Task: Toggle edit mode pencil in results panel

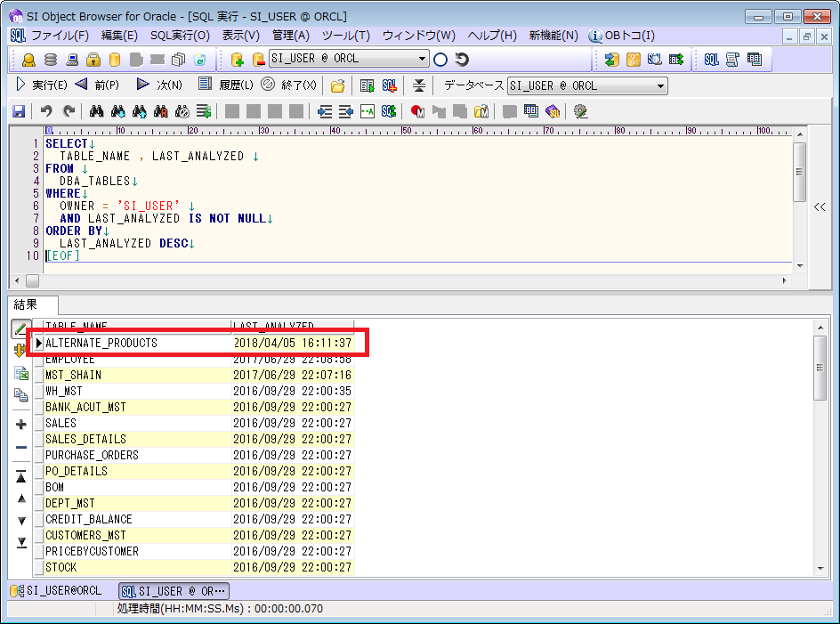Action: point(21,328)
